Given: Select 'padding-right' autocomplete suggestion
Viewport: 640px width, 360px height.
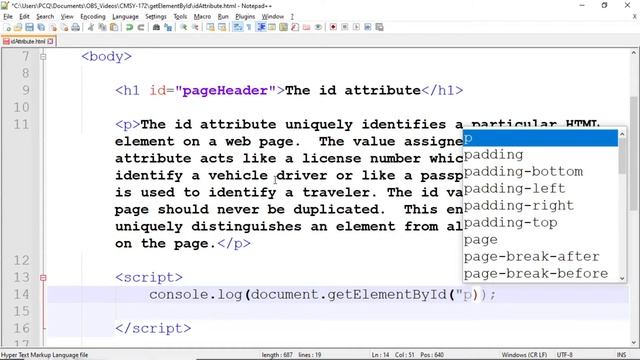Looking at the screenshot, I should point(540,206).
